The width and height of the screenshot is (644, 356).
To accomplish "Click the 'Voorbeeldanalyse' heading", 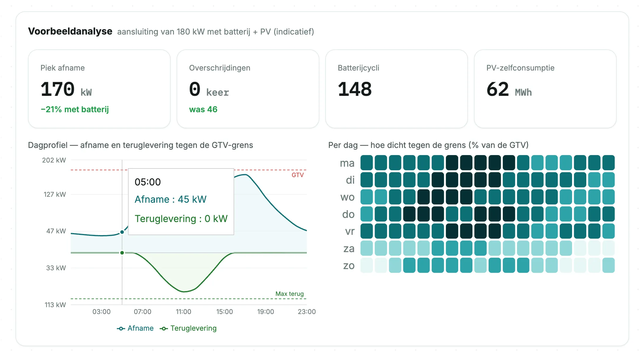I will (70, 31).
